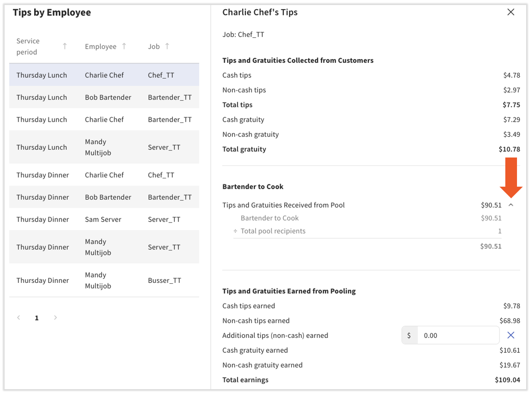Screen dimensions: 532x395
Task: Select Thursday Dinner Mandy Multijob Busser_TT row
Action: click(x=104, y=280)
